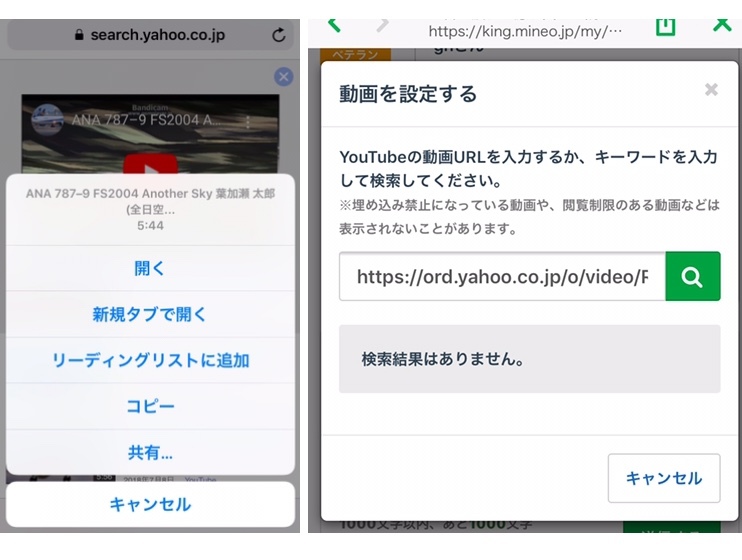Screen dimensions: 742x560
Task: Tap the king.mineo.jp URL text at the top
Action: pyautogui.click(x=525, y=31)
